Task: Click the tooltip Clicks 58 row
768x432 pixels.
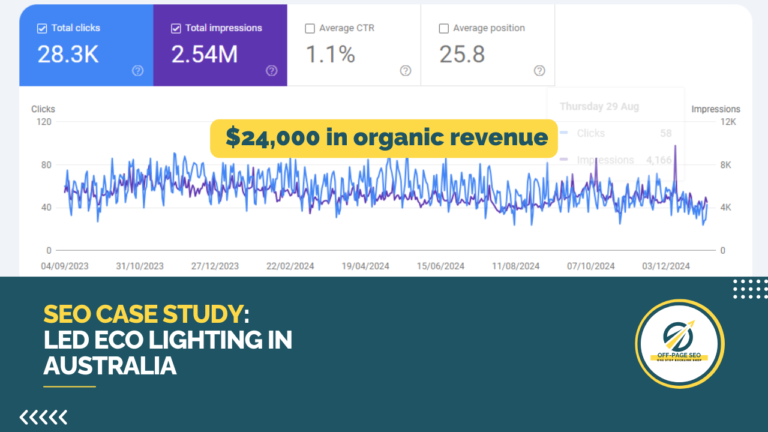Action: pos(616,133)
